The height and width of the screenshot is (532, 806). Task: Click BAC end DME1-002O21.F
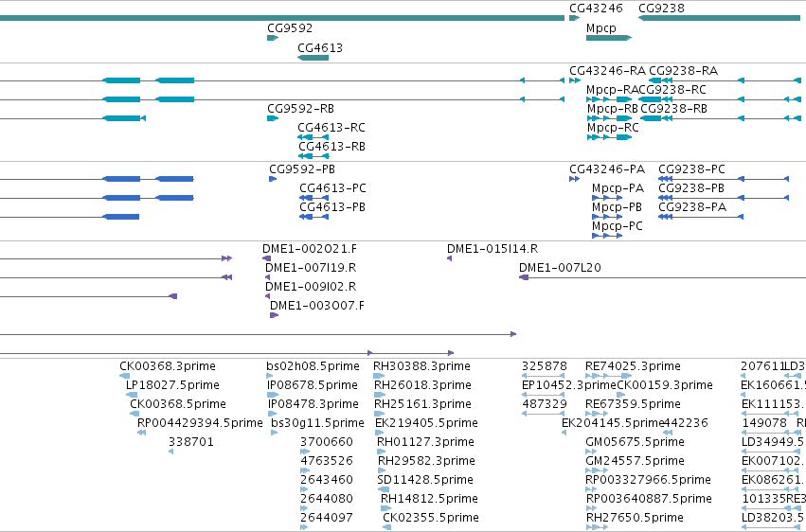[310, 249]
